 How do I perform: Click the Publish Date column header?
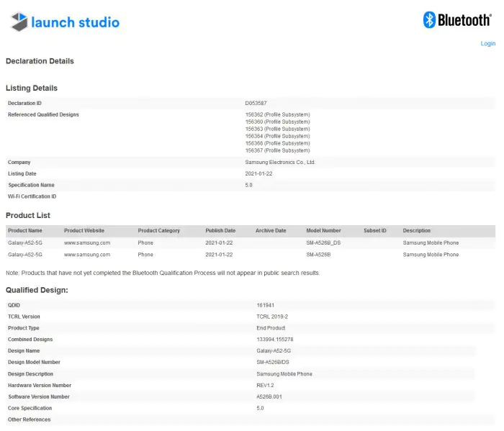pos(220,230)
